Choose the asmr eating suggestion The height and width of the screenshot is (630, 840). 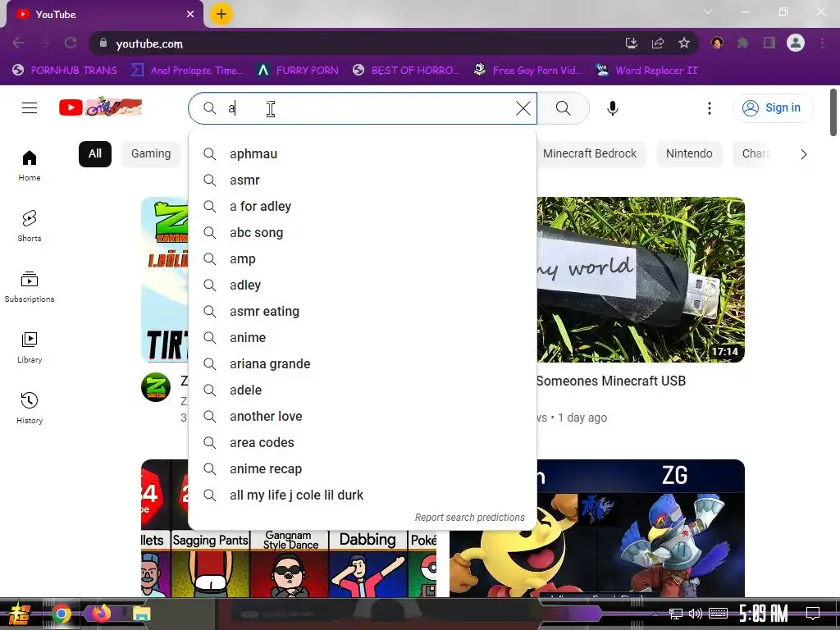coord(363,311)
